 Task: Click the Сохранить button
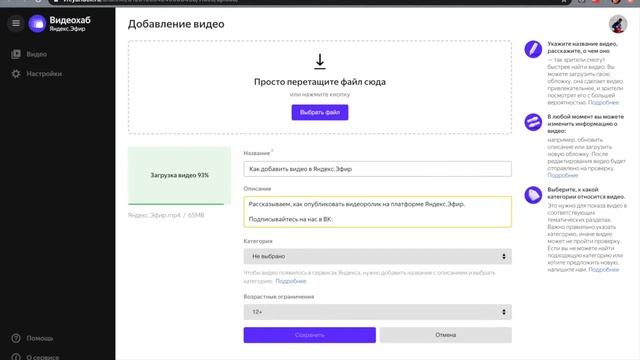[x=310, y=335]
